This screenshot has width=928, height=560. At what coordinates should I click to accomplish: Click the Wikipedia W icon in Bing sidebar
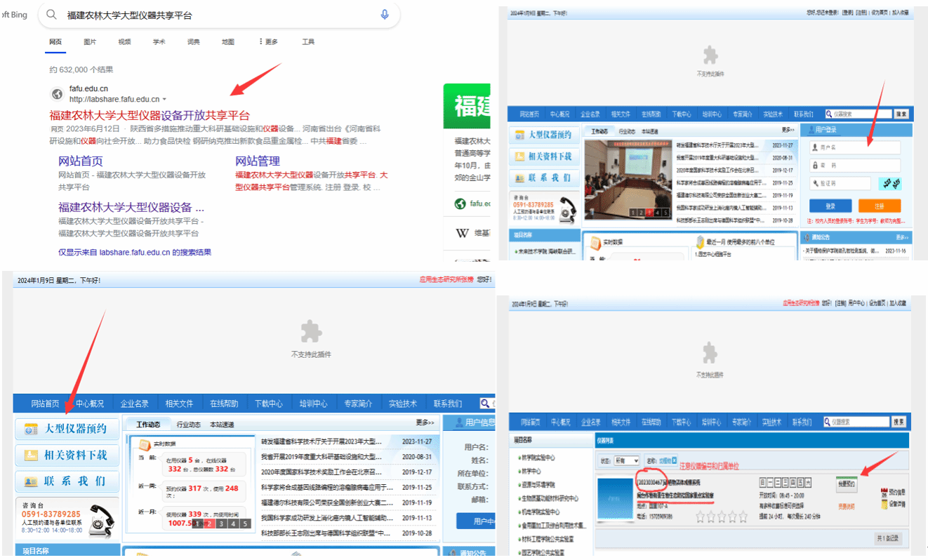click(x=462, y=233)
